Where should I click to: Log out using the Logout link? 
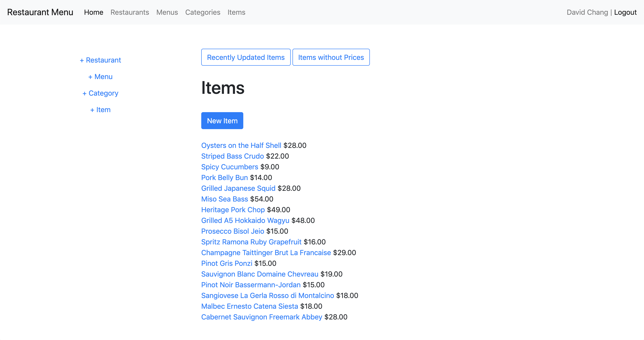coord(625,12)
